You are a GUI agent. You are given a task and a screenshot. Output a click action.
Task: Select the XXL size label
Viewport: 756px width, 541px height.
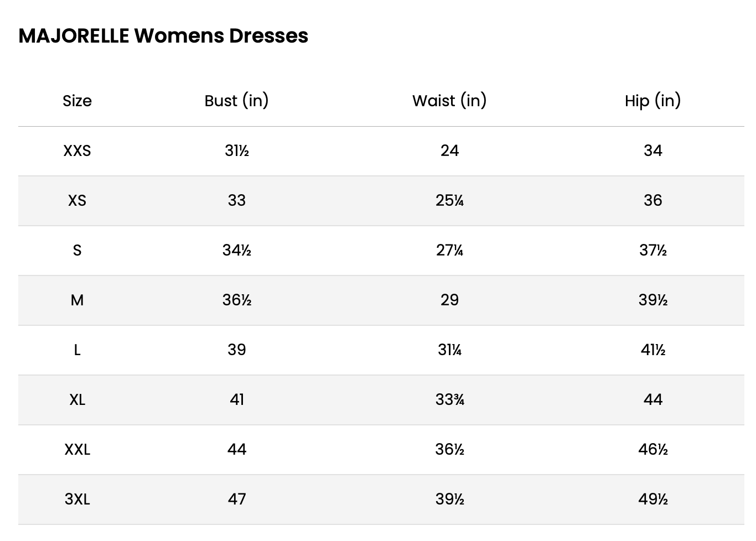click(77, 449)
